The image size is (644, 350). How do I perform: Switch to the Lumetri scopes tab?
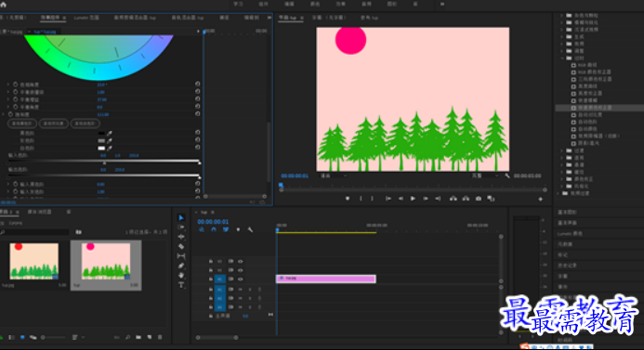[86, 18]
